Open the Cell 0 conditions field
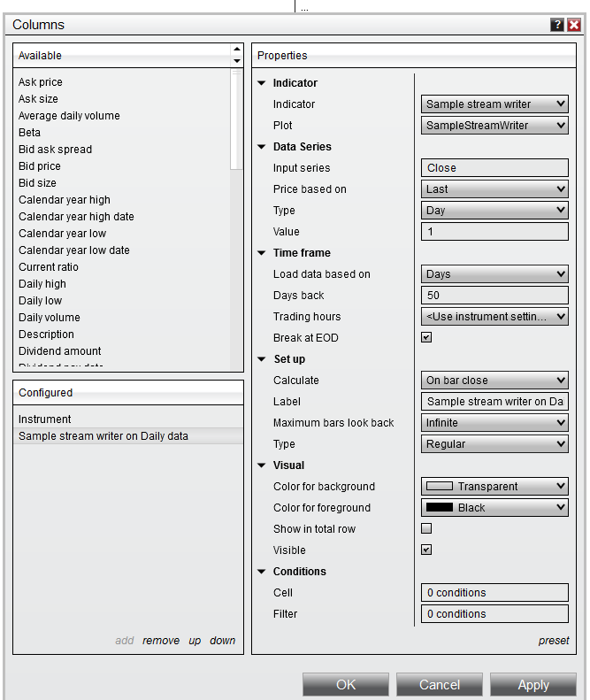This screenshot has width=590, height=700. pos(494,592)
